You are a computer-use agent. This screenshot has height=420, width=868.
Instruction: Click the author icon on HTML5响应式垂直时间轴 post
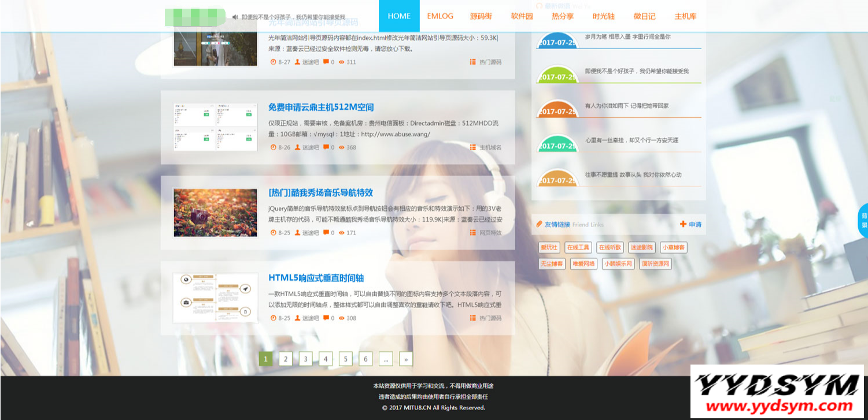point(298,318)
